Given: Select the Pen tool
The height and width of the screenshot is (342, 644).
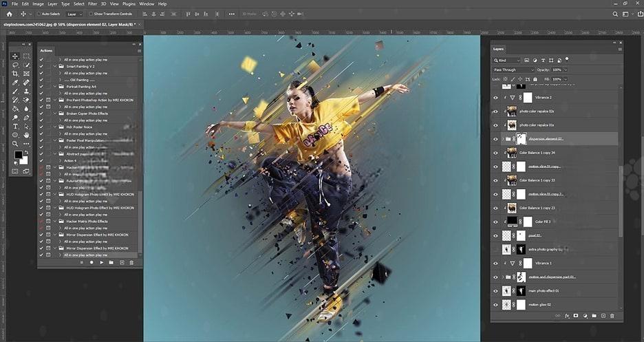Looking at the screenshot, I should coord(26,118).
